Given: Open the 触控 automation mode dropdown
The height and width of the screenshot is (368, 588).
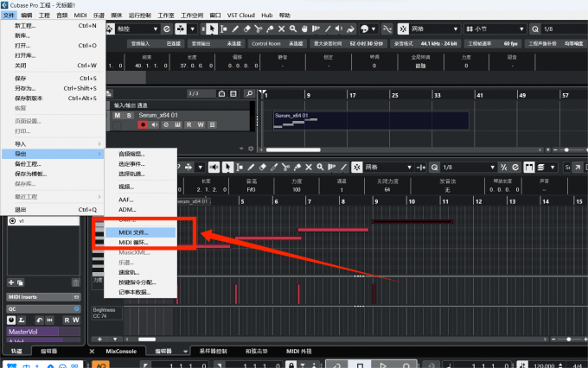Looking at the screenshot, I should coord(137,29).
